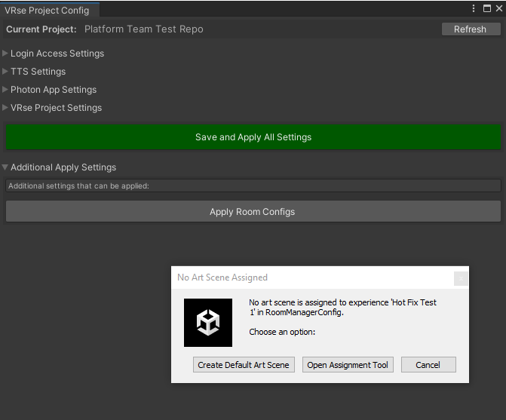Click the No Art Scene Assigned title
The height and width of the screenshot is (420, 506).
222,277
